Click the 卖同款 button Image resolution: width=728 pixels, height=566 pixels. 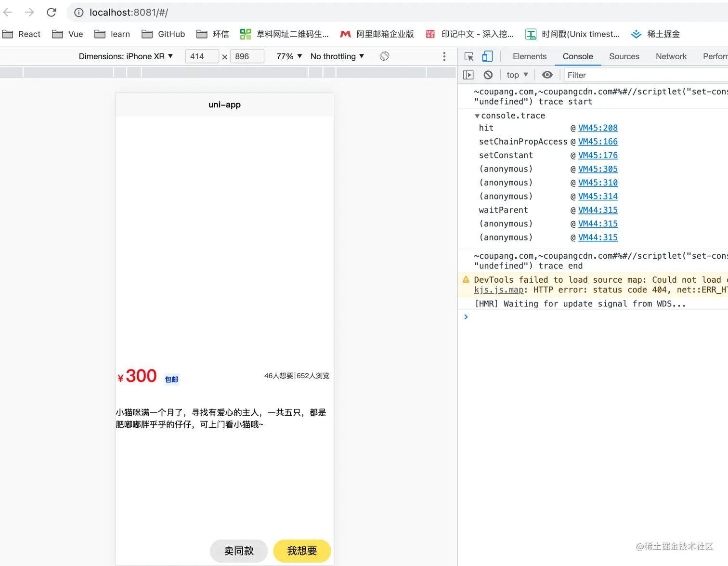(239, 551)
